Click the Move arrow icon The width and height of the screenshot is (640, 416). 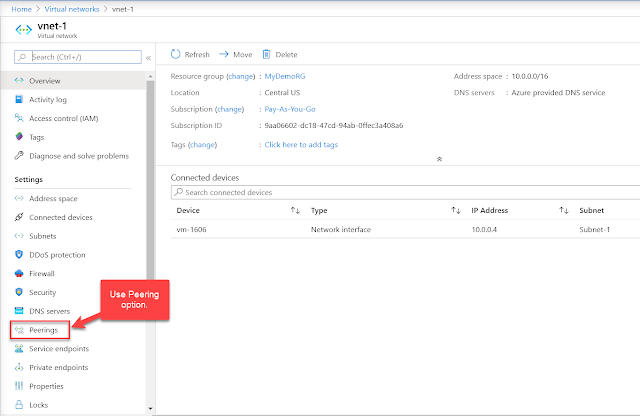[x=224, y=54]
